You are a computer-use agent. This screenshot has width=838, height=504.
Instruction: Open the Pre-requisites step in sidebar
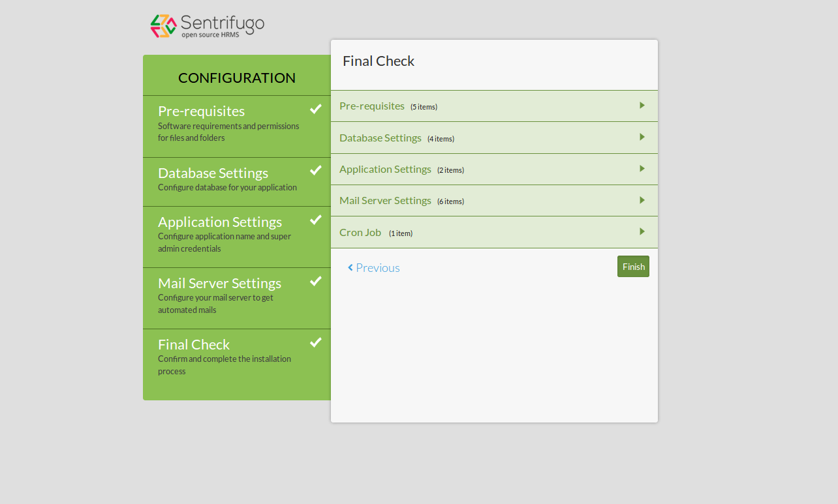pos(201,111)
